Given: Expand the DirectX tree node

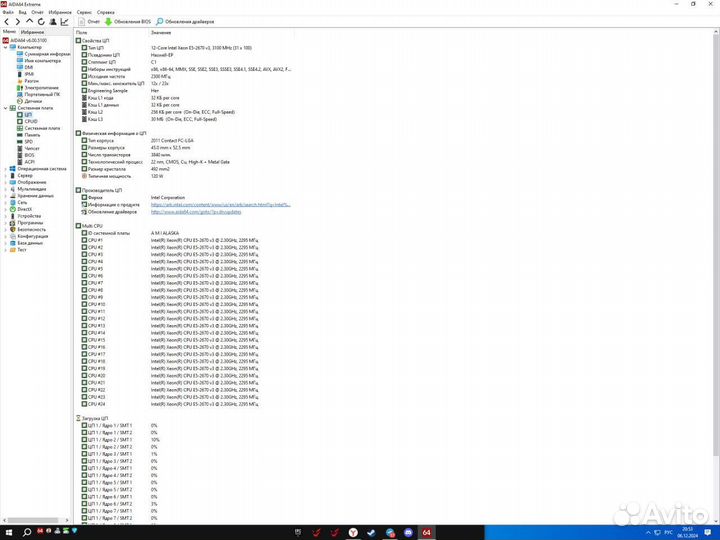Looking at the screenshot, I should click(6, 209).
